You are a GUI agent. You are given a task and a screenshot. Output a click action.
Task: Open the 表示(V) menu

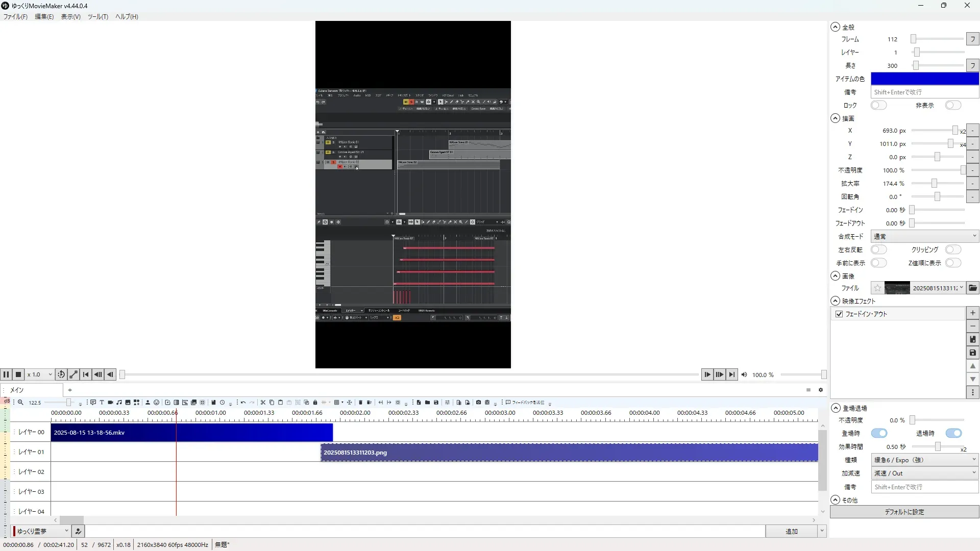(70, 16)
